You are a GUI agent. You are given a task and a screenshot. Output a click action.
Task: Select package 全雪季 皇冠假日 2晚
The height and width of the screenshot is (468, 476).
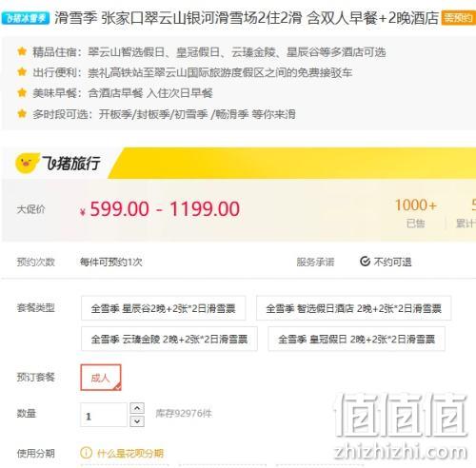tap(356, 339)
